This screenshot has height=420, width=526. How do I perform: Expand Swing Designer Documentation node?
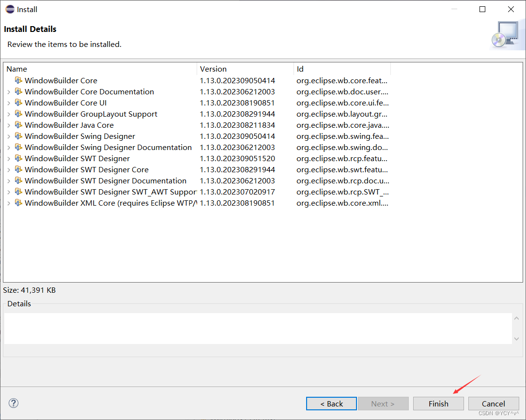[9, 148]
